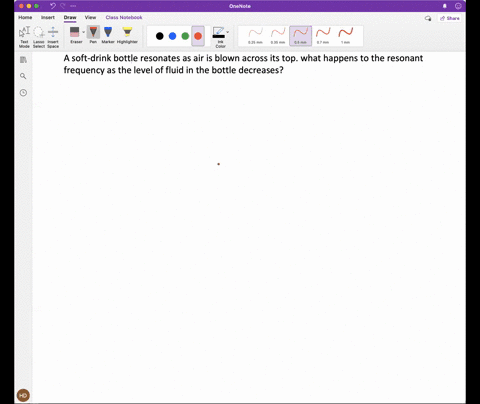The width and height of the screenshot is (480, 404).
Task: Undo the last action
Action: [x=53, y=6]
